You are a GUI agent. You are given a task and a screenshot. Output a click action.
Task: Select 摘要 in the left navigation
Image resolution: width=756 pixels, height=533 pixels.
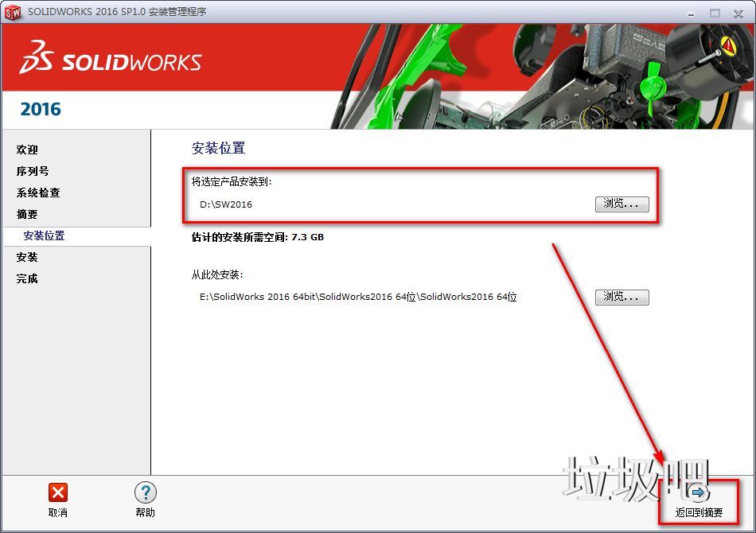tap(27, 214)
